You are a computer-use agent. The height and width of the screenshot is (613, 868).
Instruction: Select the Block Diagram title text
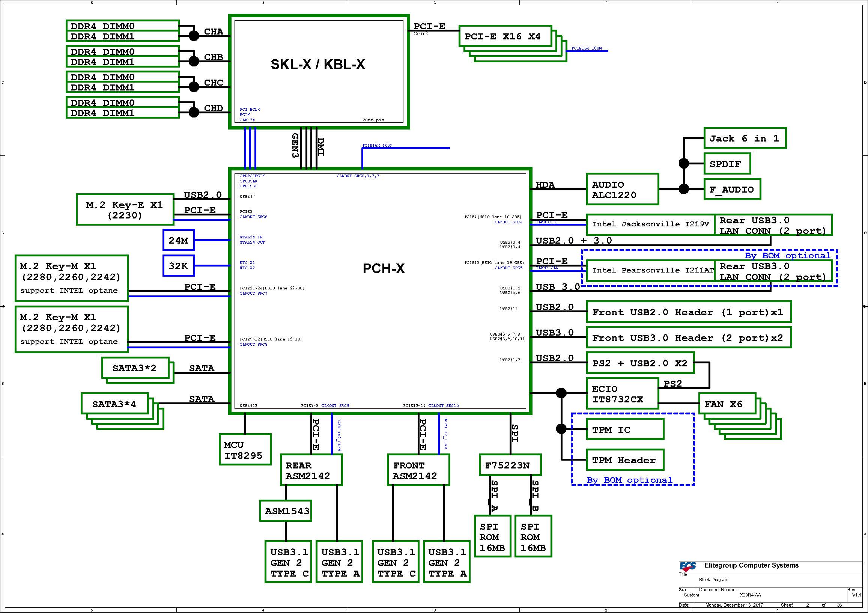(x=713, y=579)
